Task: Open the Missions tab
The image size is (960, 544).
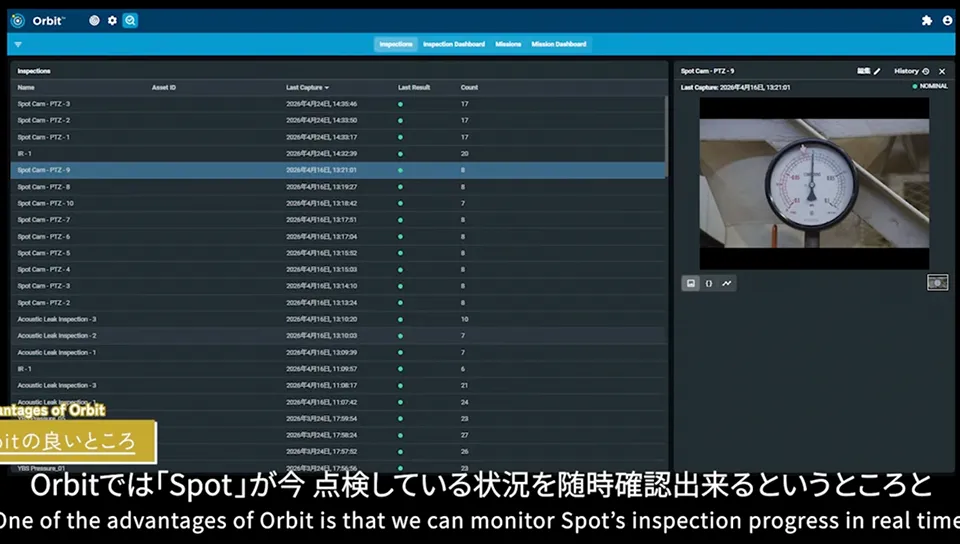Action: pos(508,44)
